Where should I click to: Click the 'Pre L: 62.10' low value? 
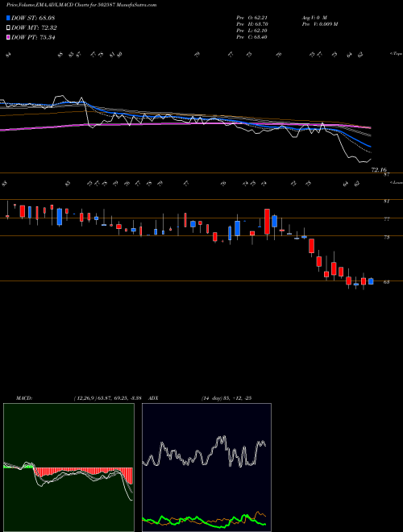[251, 31]
